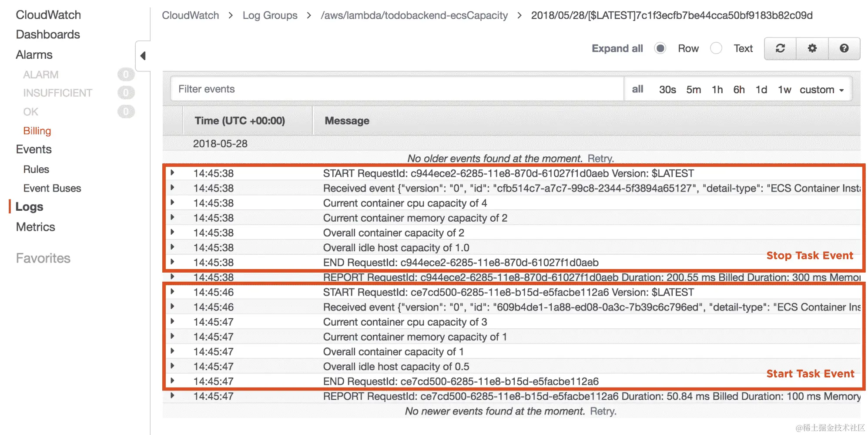868x435 pixels.
Task: Click /aws/lambda/todobackend-ecsCapacity breadcrumb
Action: 414,15
